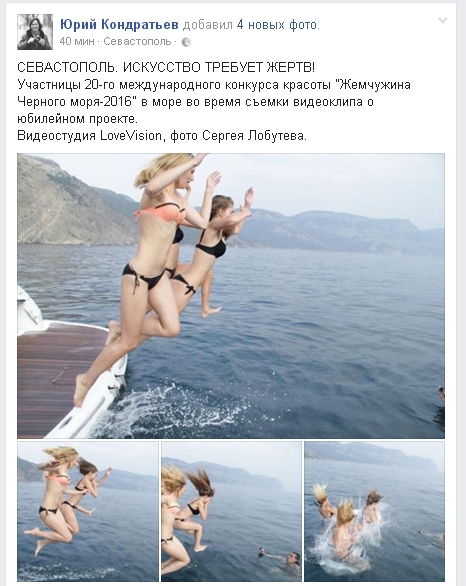Open the Юрий Кондратьев profile name link

coord(119,25)
